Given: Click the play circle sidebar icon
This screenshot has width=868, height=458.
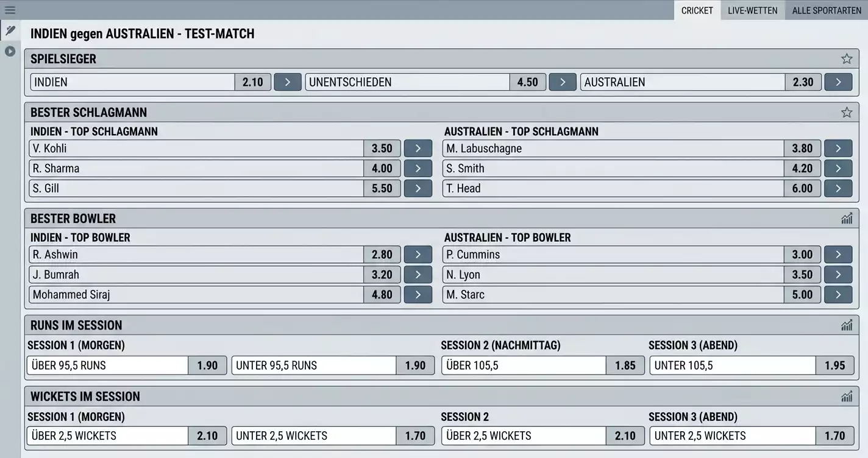Looking at the screenshot, I should pos(10,51).
